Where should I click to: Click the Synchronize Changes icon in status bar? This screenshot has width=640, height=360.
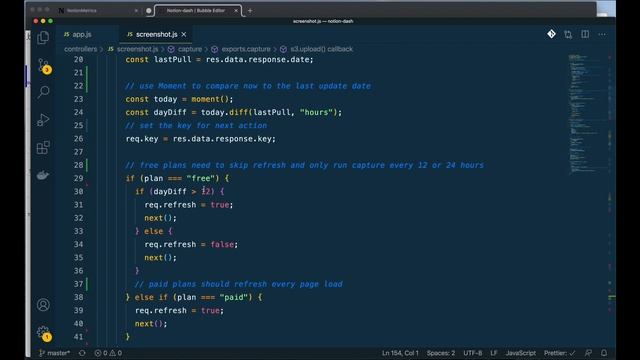click(82, 353)
